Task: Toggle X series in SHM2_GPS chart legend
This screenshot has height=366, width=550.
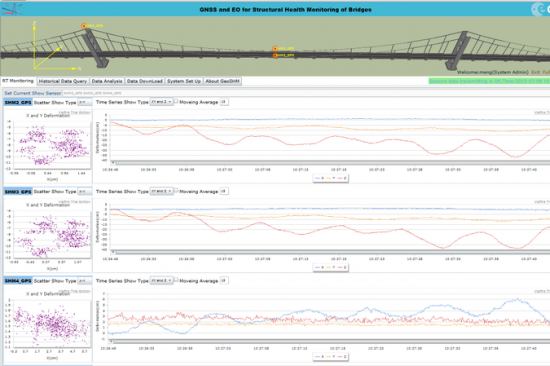Action: tap(319, 178)
